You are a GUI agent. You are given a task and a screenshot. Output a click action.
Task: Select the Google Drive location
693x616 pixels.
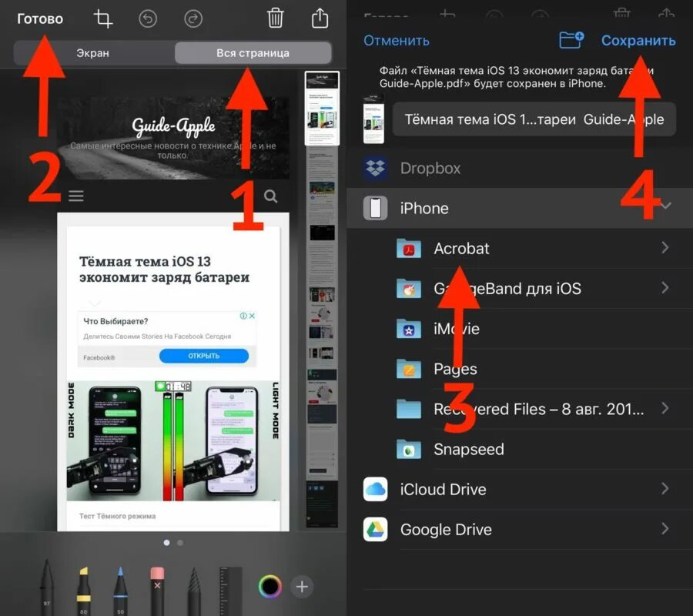click(x=520, y=530)
